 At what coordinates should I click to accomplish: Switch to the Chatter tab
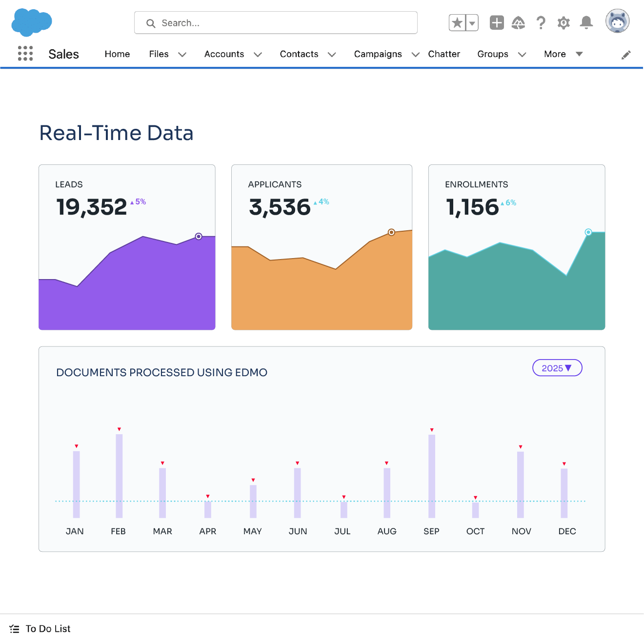(x=443, y=54)
